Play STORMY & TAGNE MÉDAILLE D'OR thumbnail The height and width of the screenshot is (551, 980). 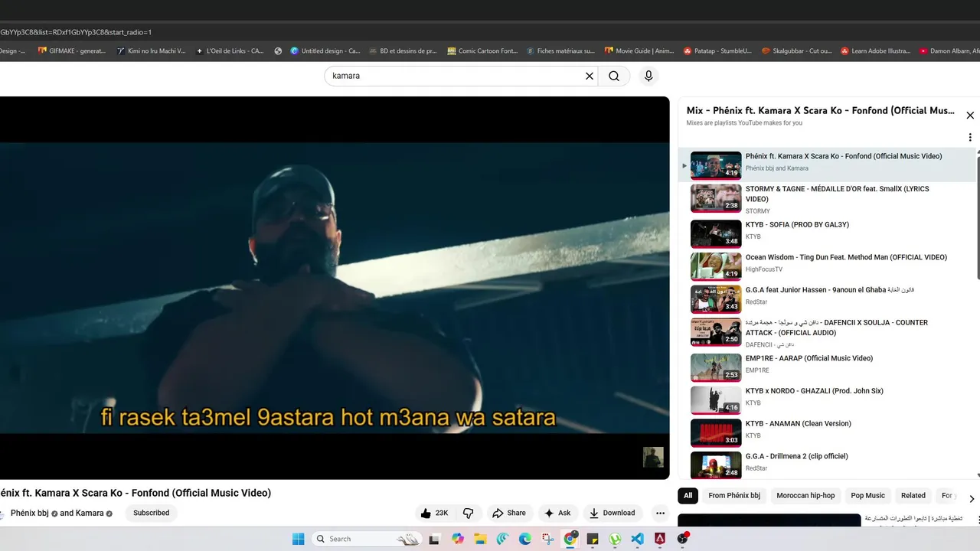716,198
